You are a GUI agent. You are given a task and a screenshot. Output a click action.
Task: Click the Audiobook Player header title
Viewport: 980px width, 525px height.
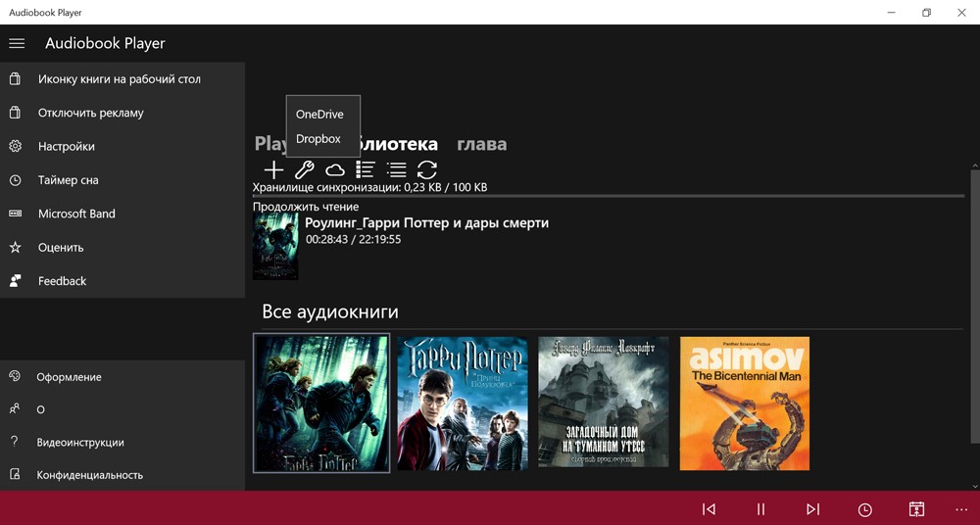pyautogui.click(x=105, y=43)
